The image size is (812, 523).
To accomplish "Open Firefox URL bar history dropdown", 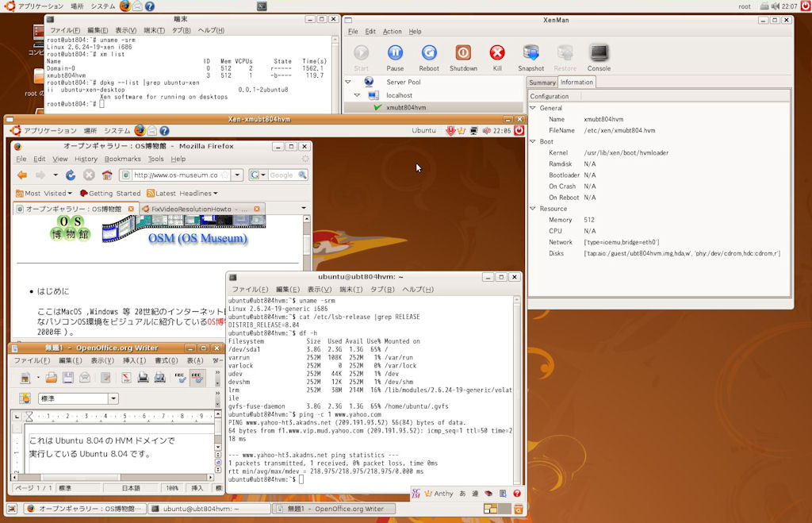I will click(237, 175).
